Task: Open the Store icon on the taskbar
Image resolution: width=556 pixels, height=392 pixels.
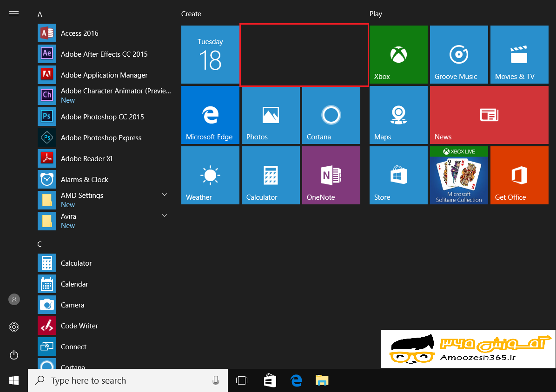Action: [270, 380]
